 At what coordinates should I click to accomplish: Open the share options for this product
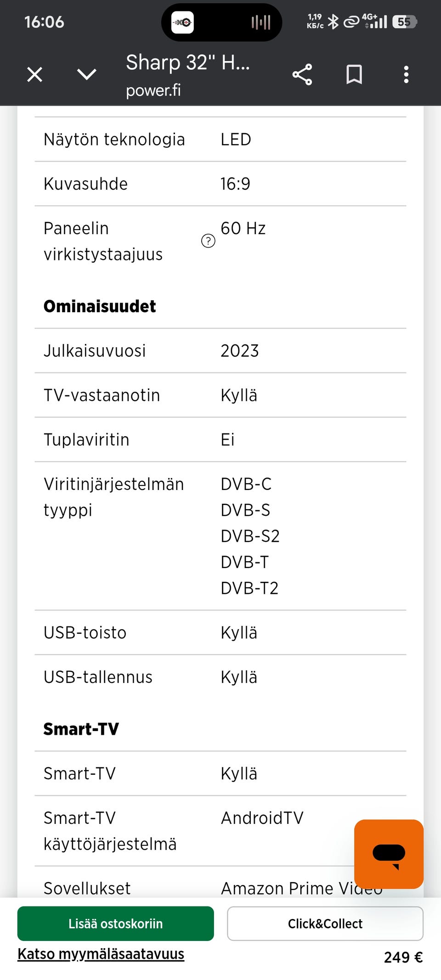click(x=302, y=74)
